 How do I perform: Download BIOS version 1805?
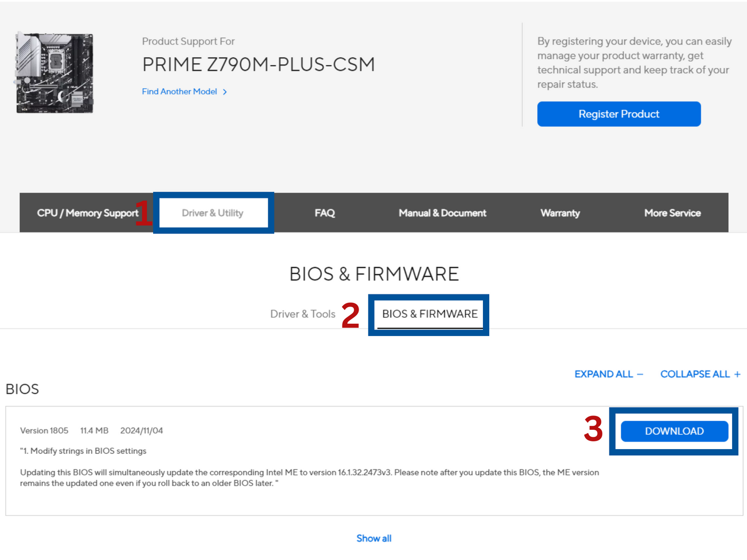[674, 431]
